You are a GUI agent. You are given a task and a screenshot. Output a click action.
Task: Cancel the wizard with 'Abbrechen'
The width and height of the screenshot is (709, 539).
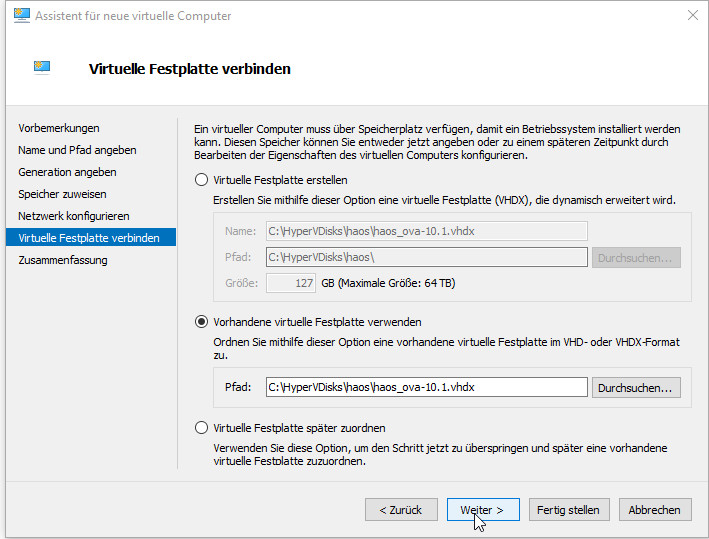click(655, 510)
